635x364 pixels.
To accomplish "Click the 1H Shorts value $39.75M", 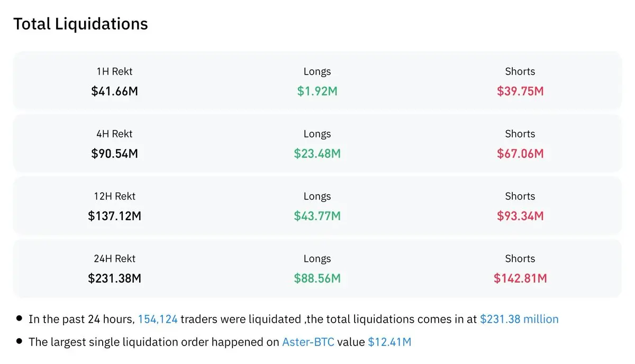I will [520, 91].
